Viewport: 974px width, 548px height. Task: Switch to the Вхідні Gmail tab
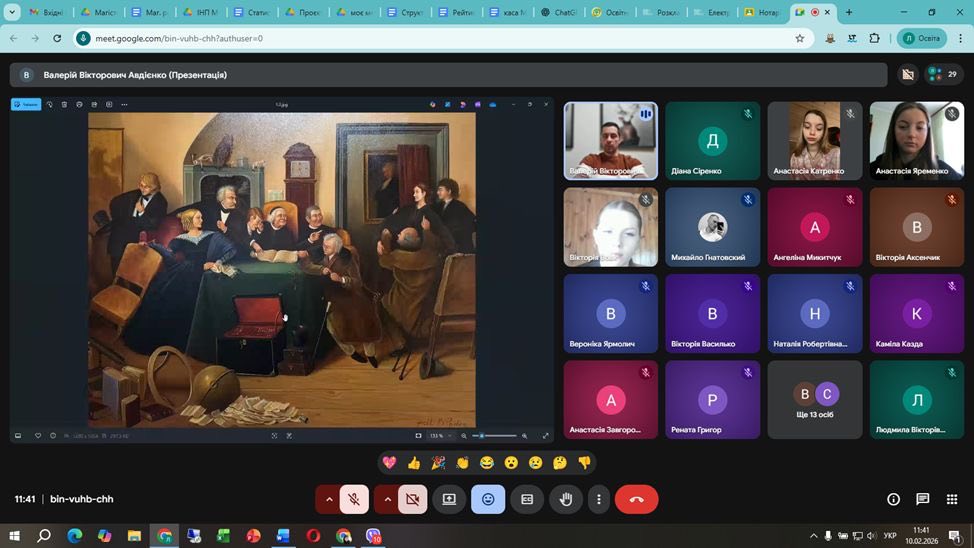pyautogui.click(x=46, y=12)
